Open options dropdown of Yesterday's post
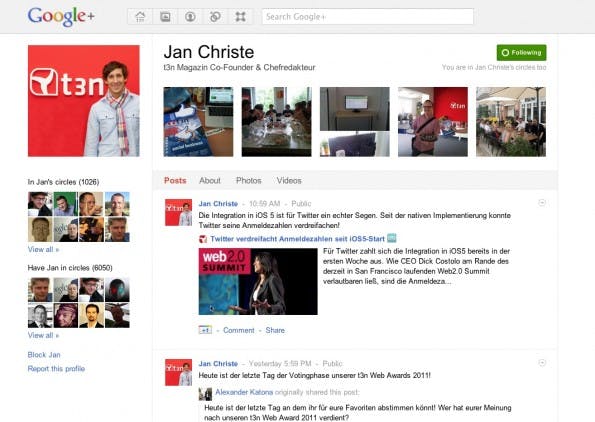The height and width of the screenshot is (422, 595). (542, 363)
